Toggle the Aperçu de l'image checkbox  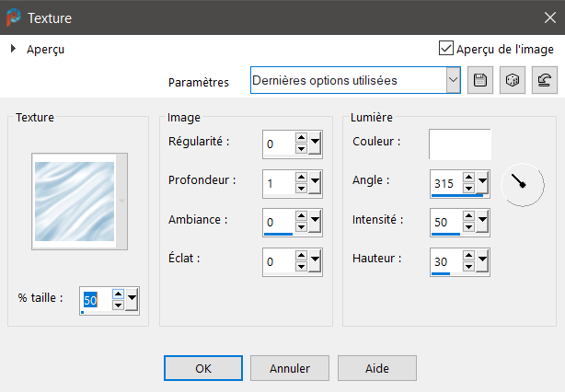[x=446, y=49]
